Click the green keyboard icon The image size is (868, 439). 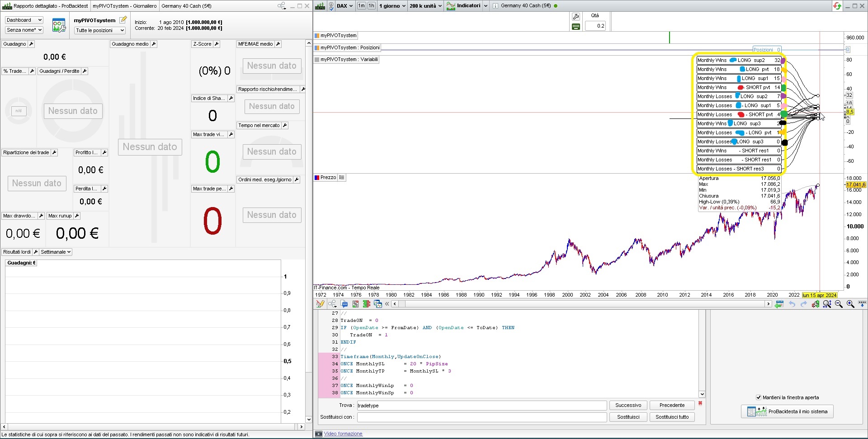point(576,27)
